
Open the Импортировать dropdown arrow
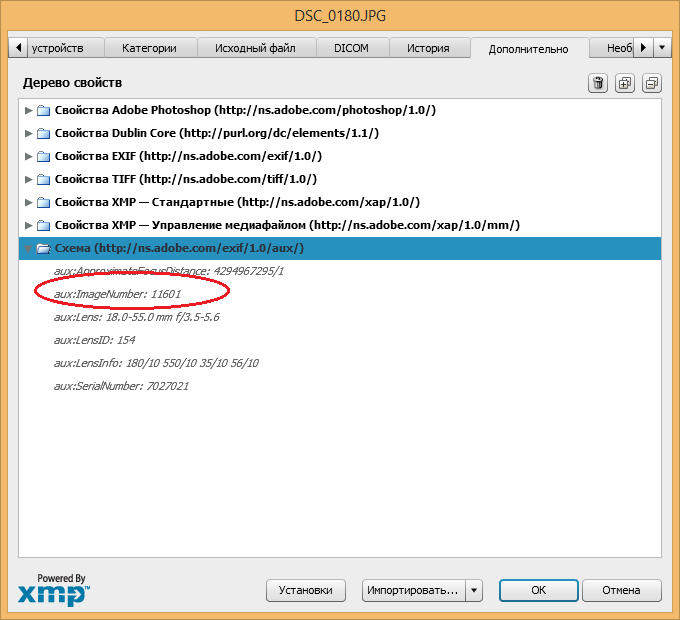(x=474, y=591)
